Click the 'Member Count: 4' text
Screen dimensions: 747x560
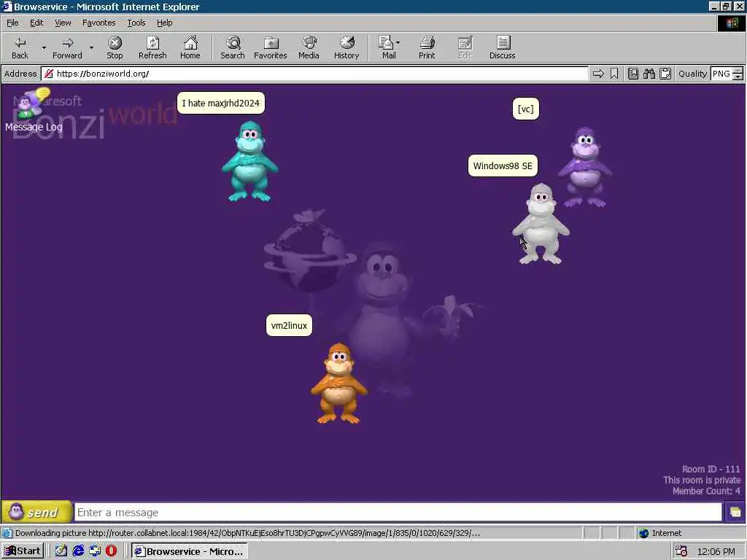(706, 491)
